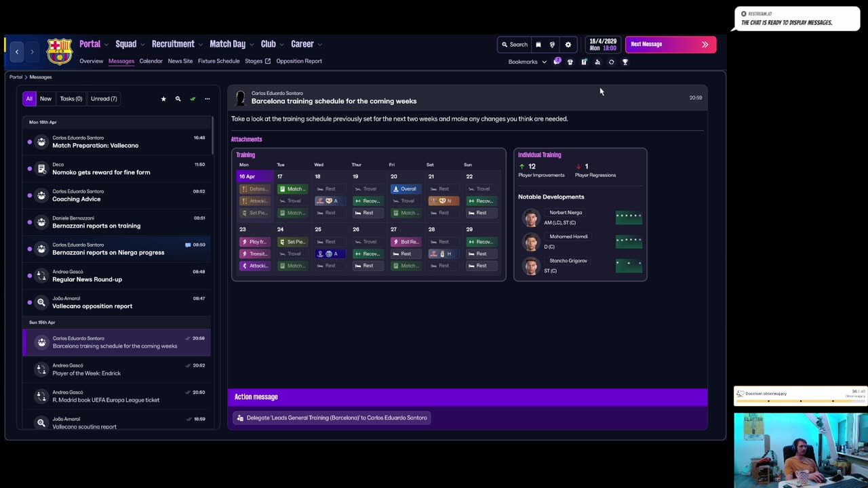Click the star favourites filter icon
Screen dimensions: 868x488
[163, 99]
